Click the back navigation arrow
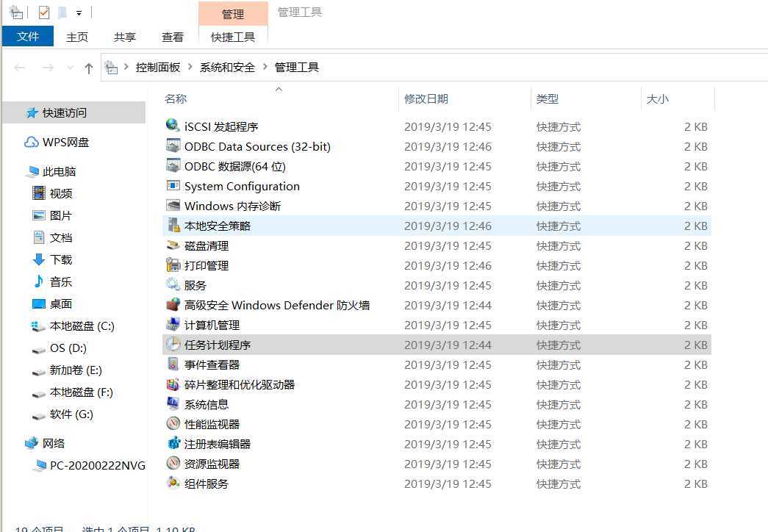This screenshot has width=768, height=532. [x=20, y=68]
